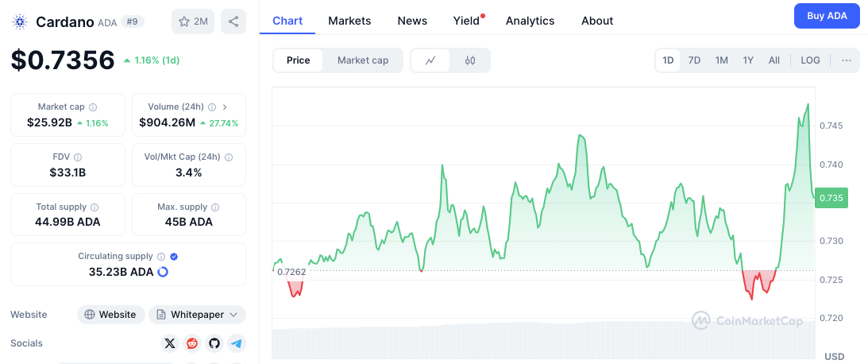The width and height of the screenshot is (868, 364).
Task: Select 7D time range
Action: 694,60
